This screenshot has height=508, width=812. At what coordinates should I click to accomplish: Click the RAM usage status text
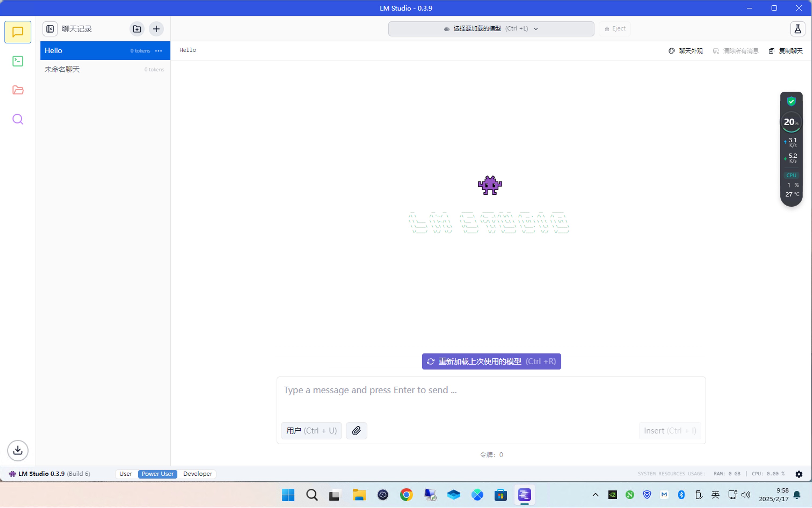[x=727, y=474]
